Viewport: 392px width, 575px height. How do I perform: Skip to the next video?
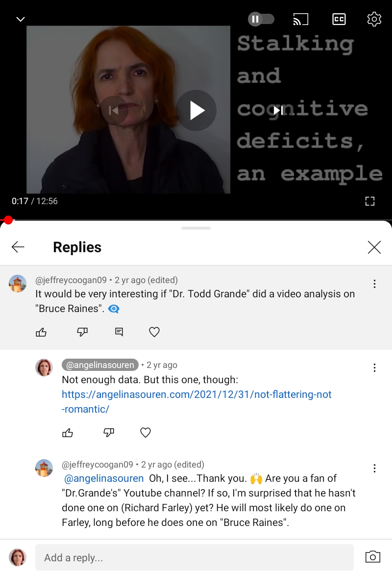pos(279,110)
